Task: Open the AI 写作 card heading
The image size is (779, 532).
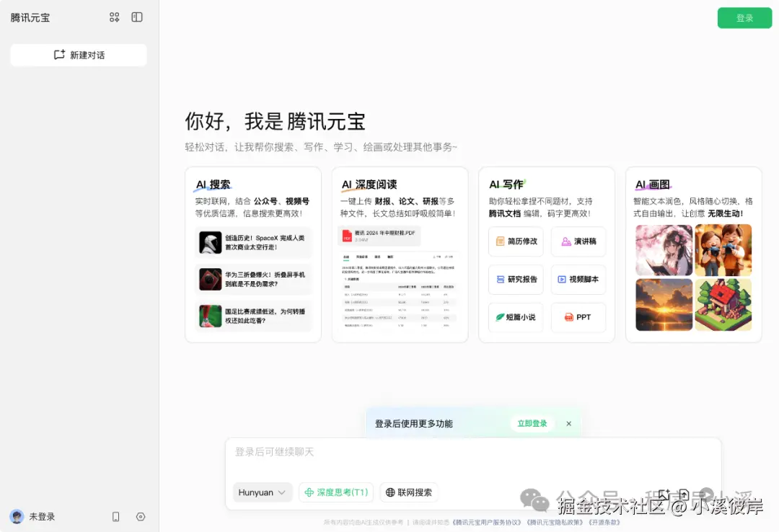Action: [x=507, y=185]
